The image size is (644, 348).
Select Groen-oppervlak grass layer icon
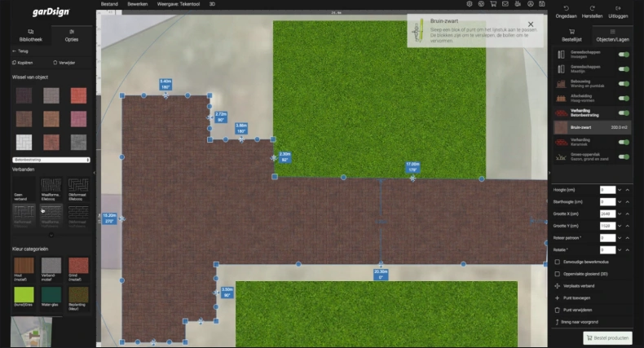click(561, 156)
